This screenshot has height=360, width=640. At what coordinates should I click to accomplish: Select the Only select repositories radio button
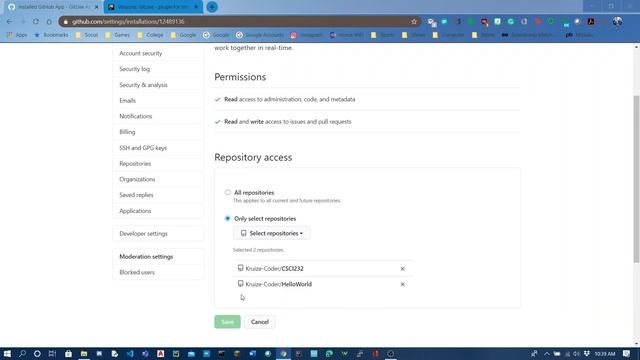pos(227,218)
